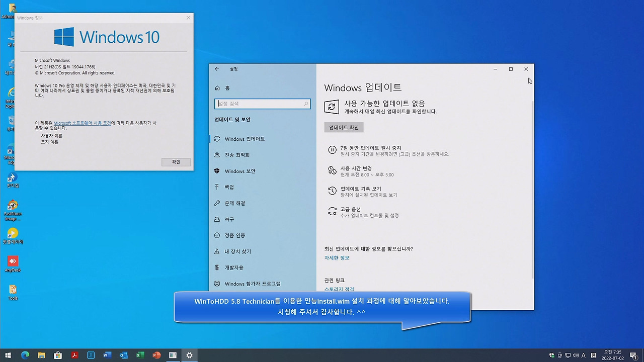
Task: Close the Windows 정보 dialog
Action: (x=189, y=18)
